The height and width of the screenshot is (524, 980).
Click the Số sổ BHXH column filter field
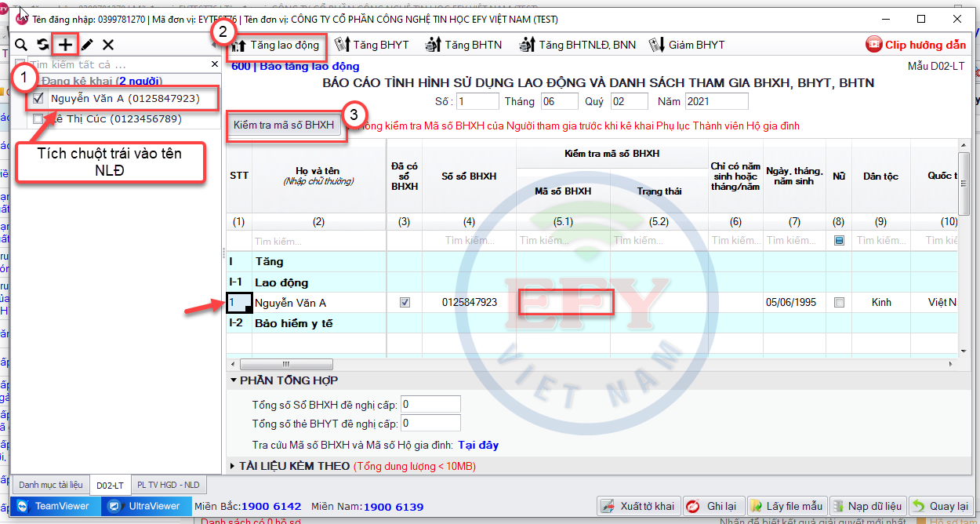(x=469, y=241)
